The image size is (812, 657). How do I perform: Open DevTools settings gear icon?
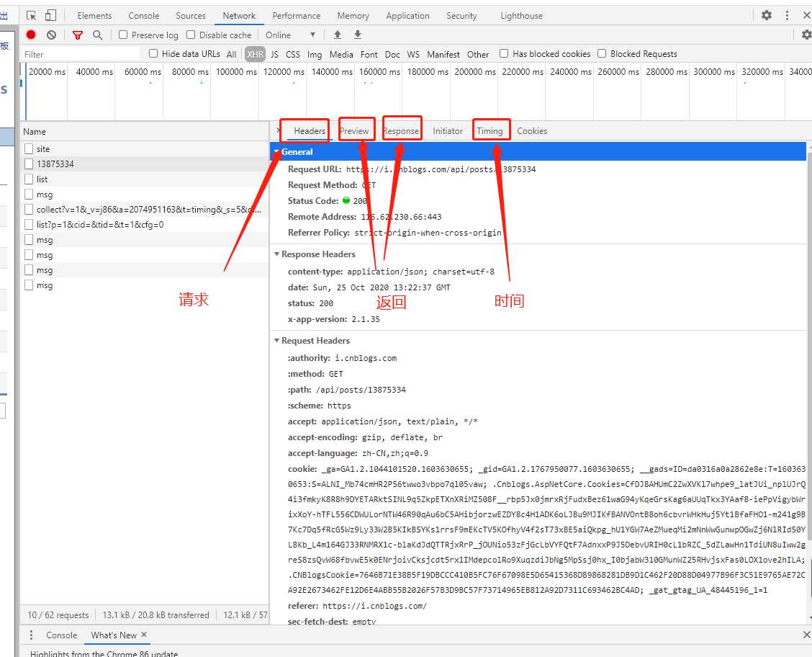(767, 15)
